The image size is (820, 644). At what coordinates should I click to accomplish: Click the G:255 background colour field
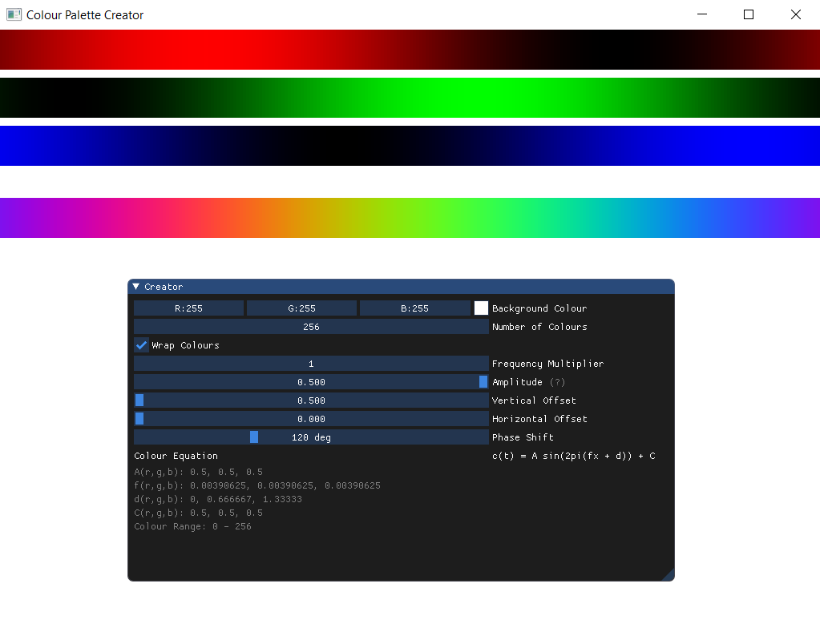click(x=301, y=308)
